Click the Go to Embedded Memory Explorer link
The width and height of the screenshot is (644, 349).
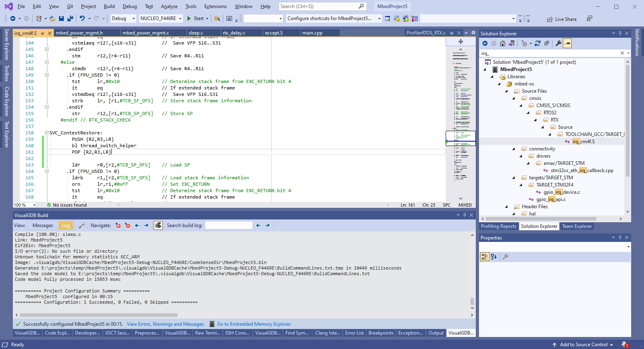tap(254, 324)
